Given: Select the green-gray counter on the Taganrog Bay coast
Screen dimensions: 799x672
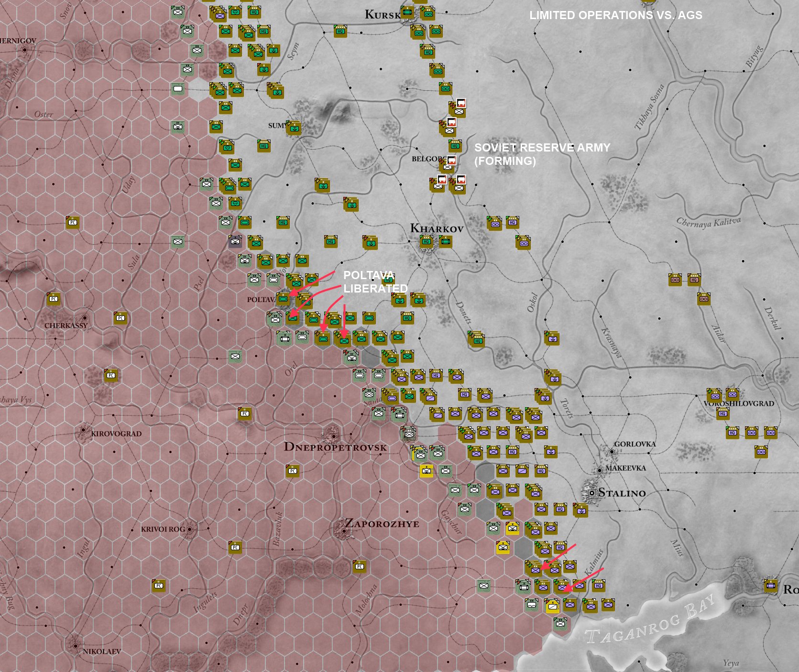Looking at the screenshot, I should [560, 623].
